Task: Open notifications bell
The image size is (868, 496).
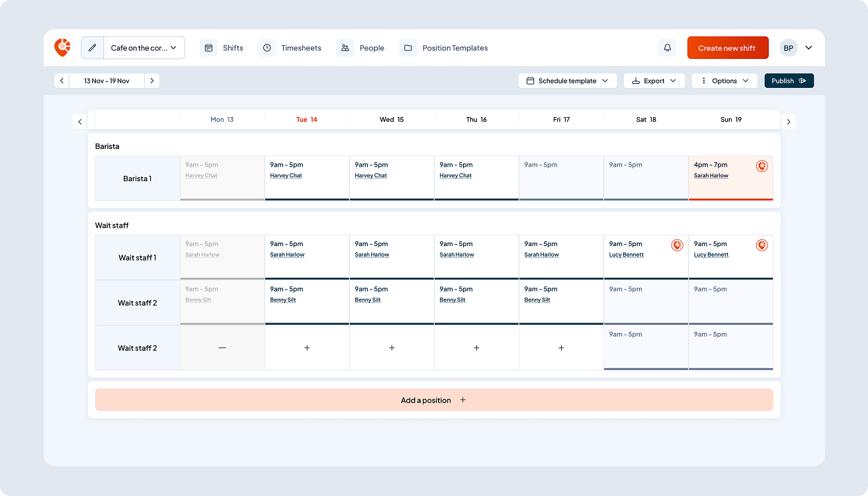Action: [668, 48]
